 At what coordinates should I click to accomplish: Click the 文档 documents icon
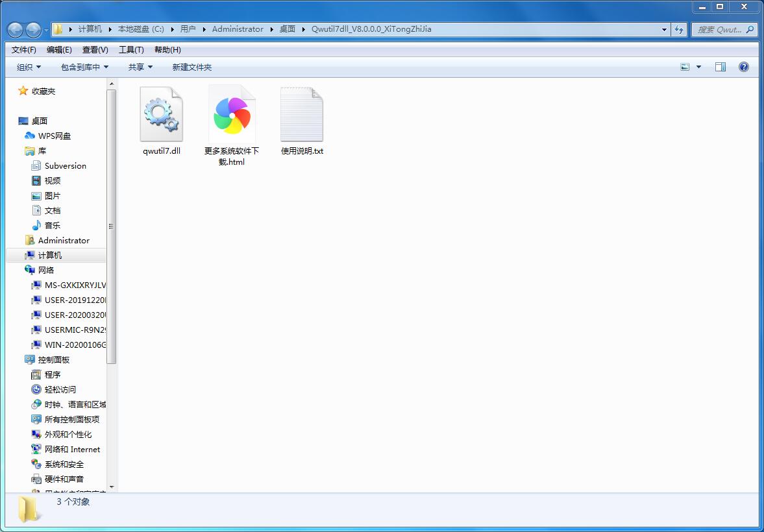click(x=36, y=210)
